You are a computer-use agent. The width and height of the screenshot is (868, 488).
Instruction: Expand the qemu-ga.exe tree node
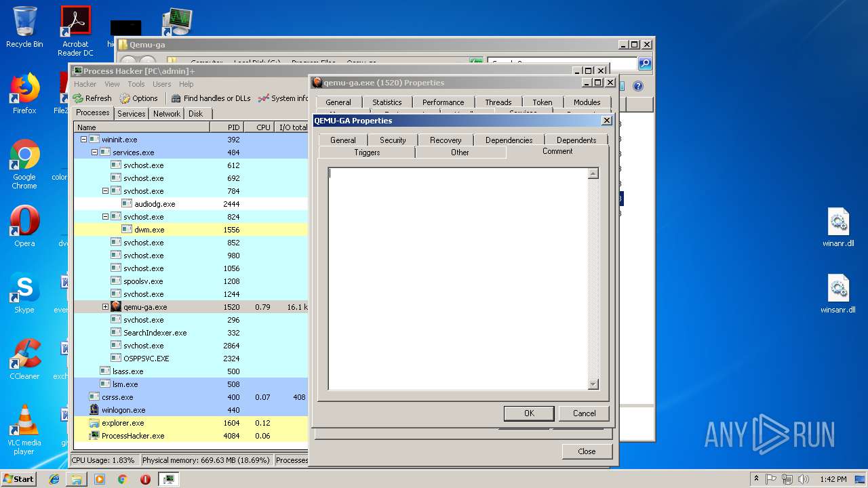coord(106,307)
